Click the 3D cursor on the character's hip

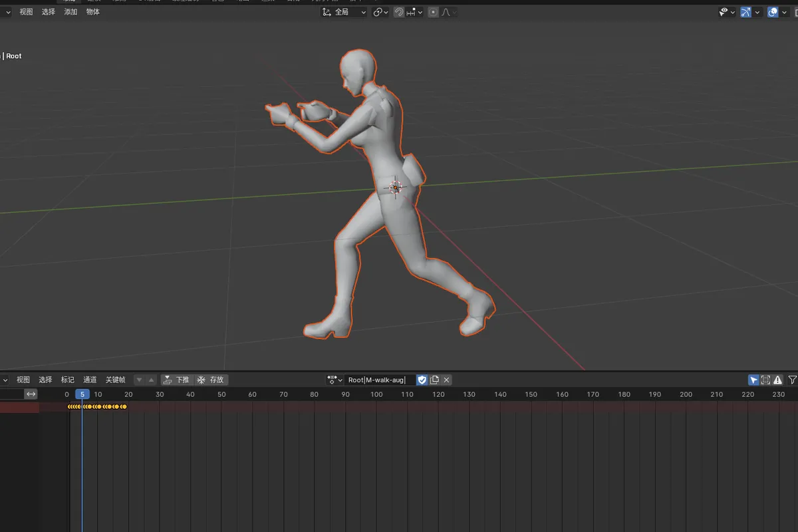click(x=395, y=188)
